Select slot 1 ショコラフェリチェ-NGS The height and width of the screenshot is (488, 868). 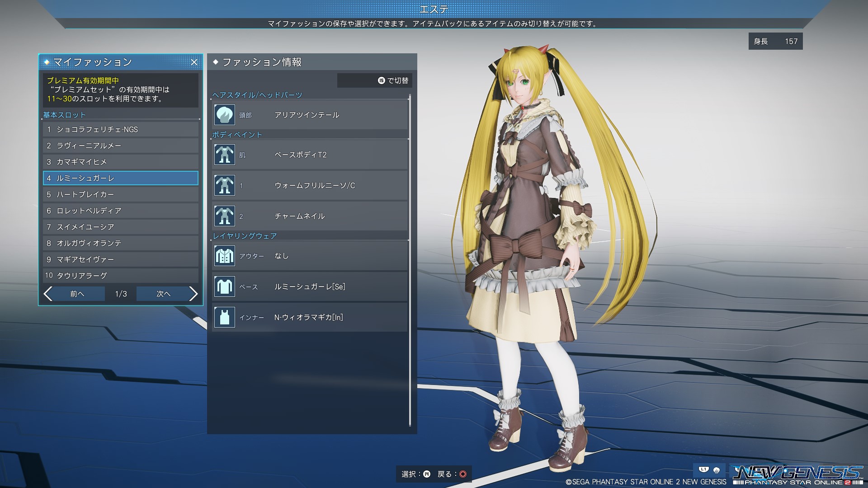(121, 129)
